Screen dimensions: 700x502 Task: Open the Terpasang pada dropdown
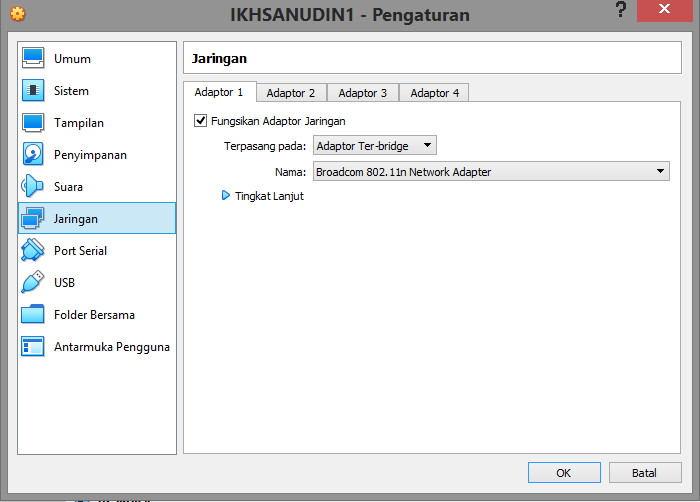(374, 146)
